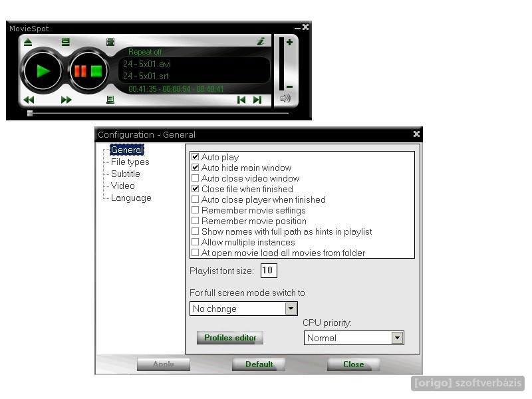Enable Allow multiple instances
Screen dimensions: 532x399
coord(195,242)
